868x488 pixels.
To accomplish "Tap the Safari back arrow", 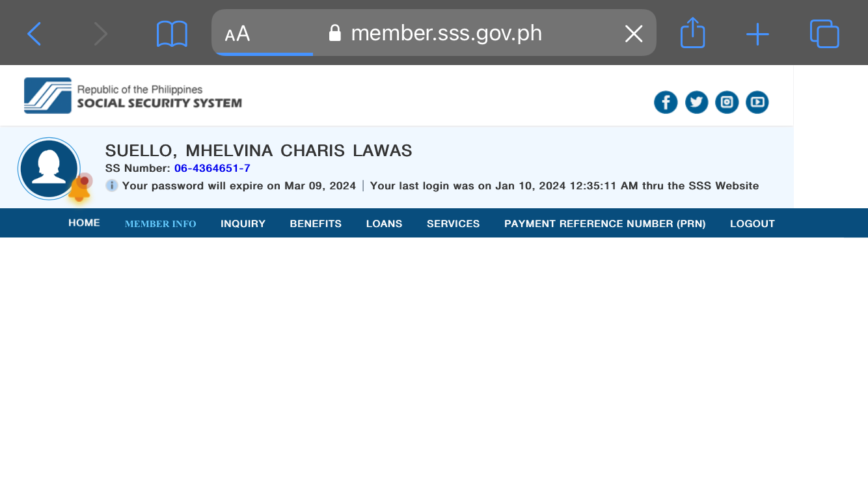I will (34, 34).
